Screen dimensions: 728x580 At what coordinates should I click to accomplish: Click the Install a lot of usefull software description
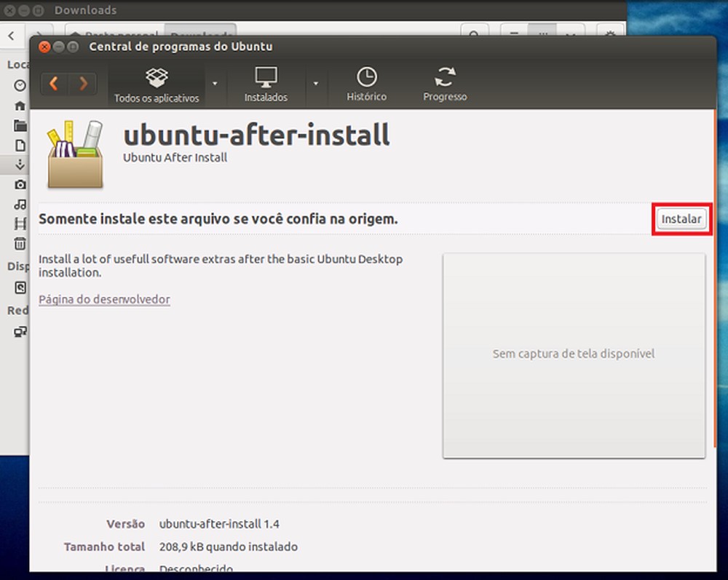[x=221, y=266]
